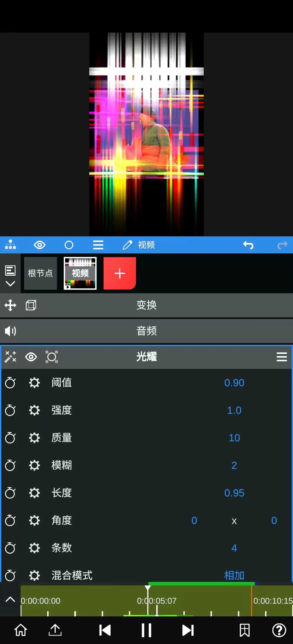Select the 根节点 node tab
293x644 pixels.
(40, 273)
